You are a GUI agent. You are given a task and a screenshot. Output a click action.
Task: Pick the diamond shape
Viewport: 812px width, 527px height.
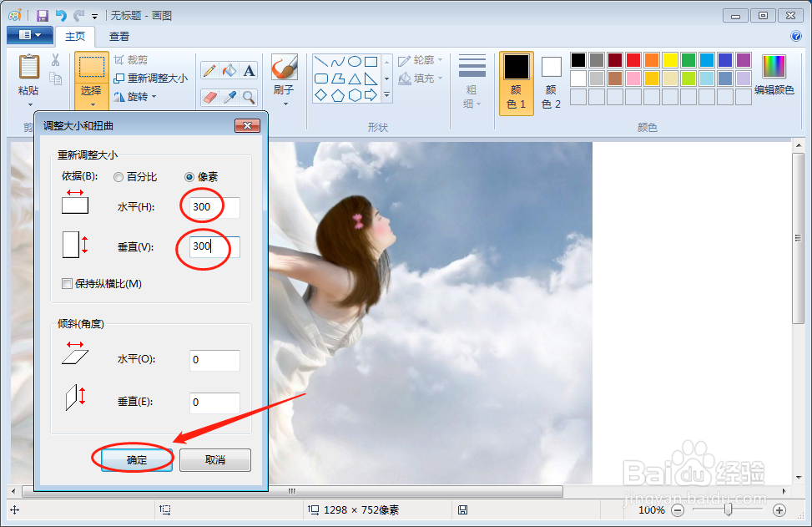321,95
